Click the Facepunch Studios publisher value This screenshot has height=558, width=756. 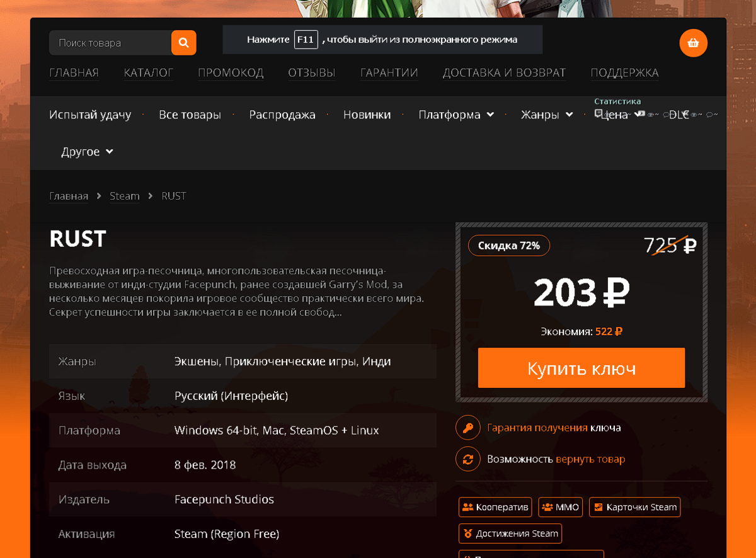[x=224, y=499]
